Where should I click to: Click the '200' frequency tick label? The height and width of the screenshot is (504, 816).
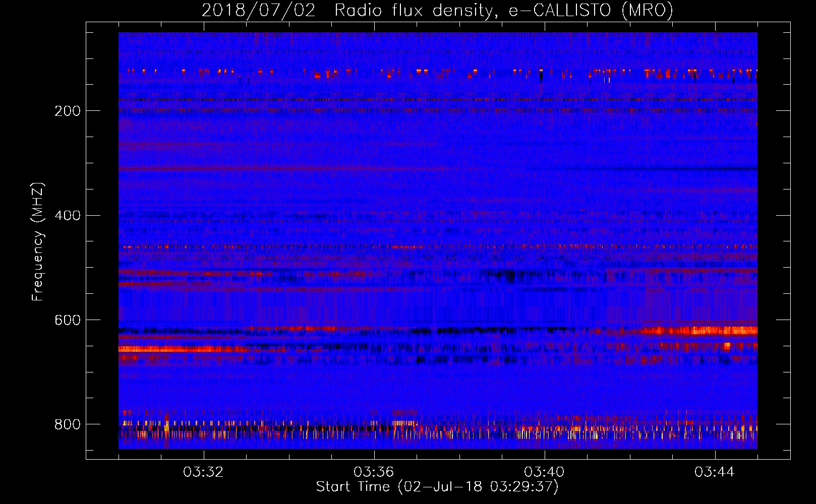click(68, 111)
